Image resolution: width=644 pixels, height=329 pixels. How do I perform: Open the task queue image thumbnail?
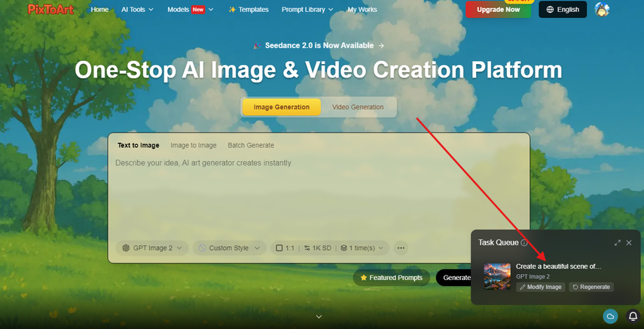click(497, 276)
